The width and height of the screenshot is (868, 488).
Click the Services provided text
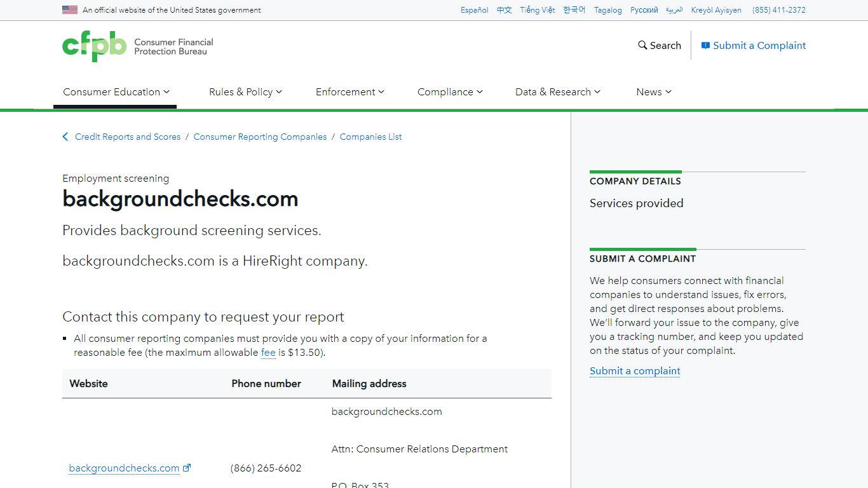pyautogui.click(x=636, y=203)
